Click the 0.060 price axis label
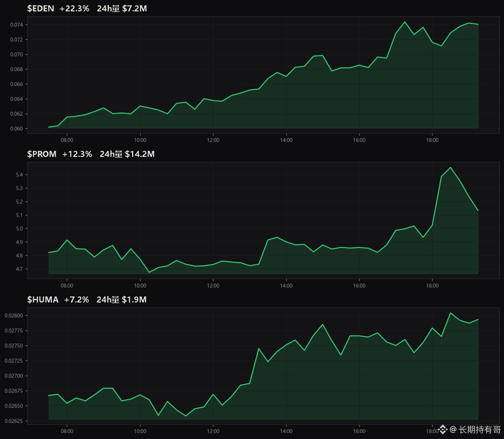504x439 pixels. 16,129
